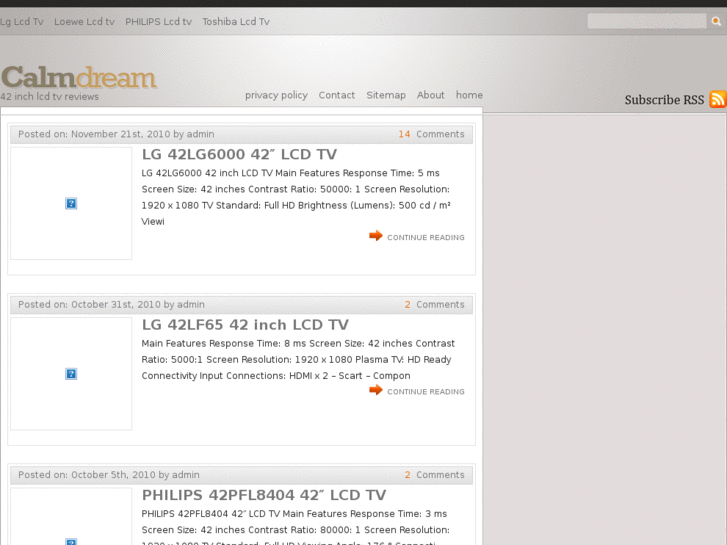
Task: Open the Contact page
Action: pyautogui.click(x=337, y=95)
